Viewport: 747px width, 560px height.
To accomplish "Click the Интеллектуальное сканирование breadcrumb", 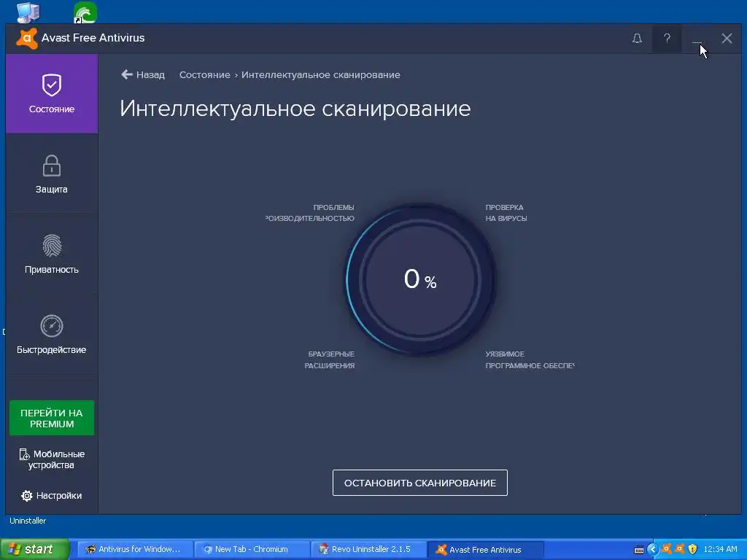I will pyautogui.click(x=321, y=75).
